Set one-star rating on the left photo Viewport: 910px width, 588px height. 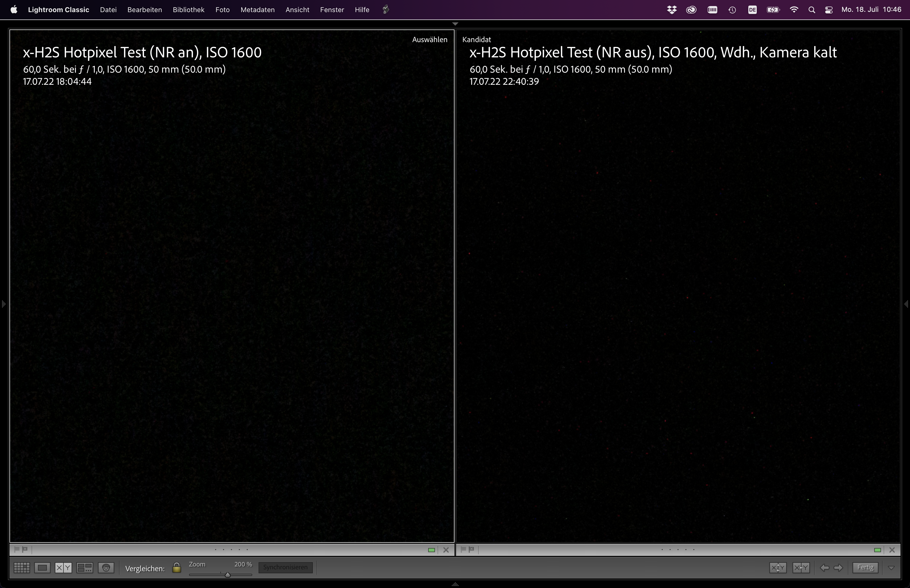click(216, 550)
